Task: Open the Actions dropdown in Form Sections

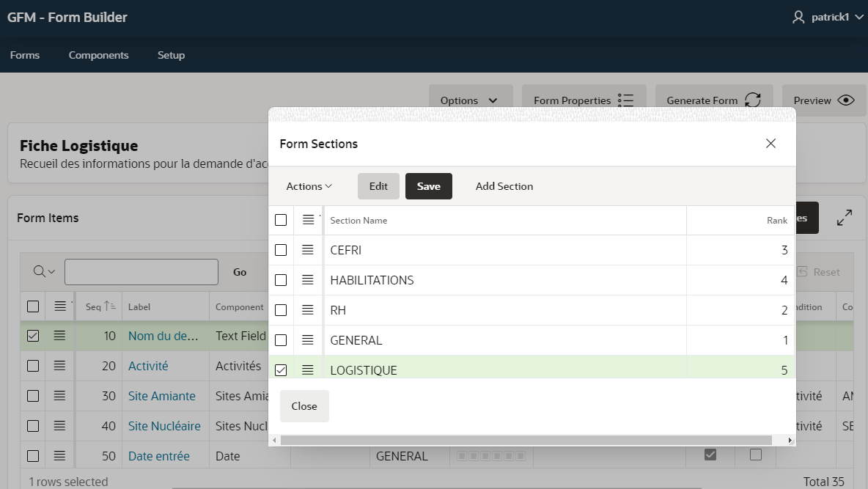Action: [x=308, y=185]
